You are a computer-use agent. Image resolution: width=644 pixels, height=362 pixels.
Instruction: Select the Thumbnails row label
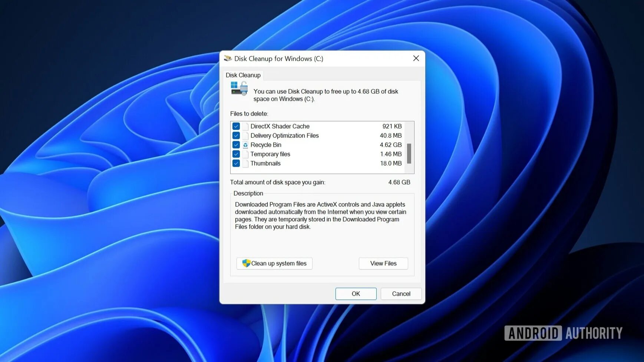[265, 163]
